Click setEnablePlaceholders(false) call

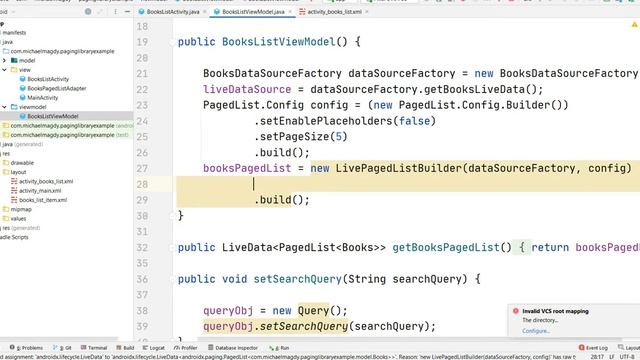click(345, 121)
